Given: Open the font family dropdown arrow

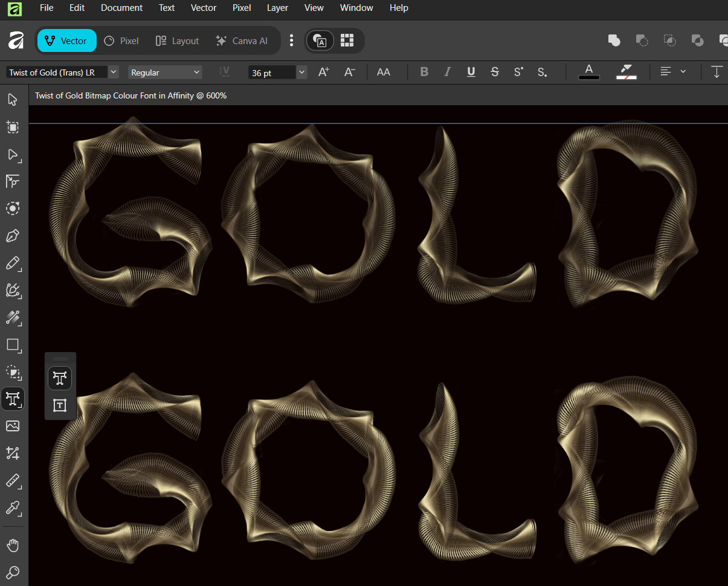Looking at the screenshot, I should (113, 72).
